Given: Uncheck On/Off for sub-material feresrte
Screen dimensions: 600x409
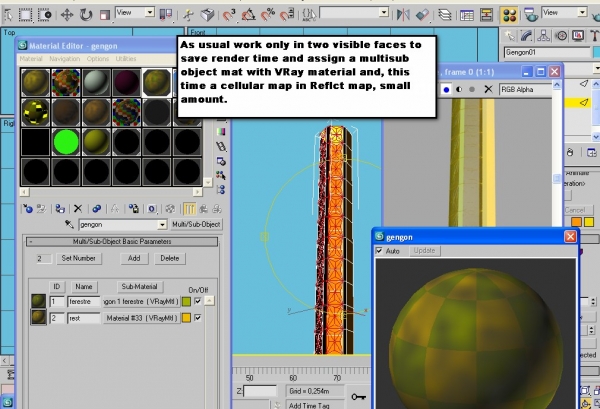Looking at the screenshot, I should pyautogui.click(x=197, y=301).
